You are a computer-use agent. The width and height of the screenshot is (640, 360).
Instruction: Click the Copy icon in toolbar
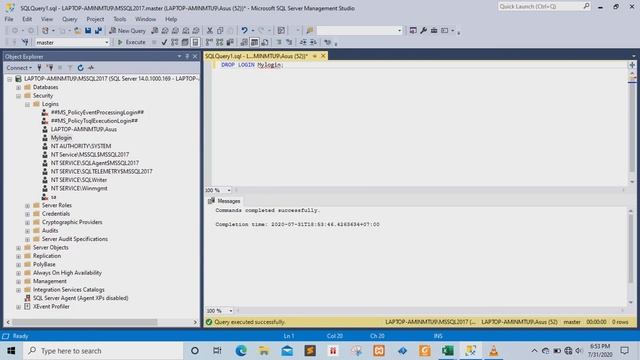coord(220,31)
